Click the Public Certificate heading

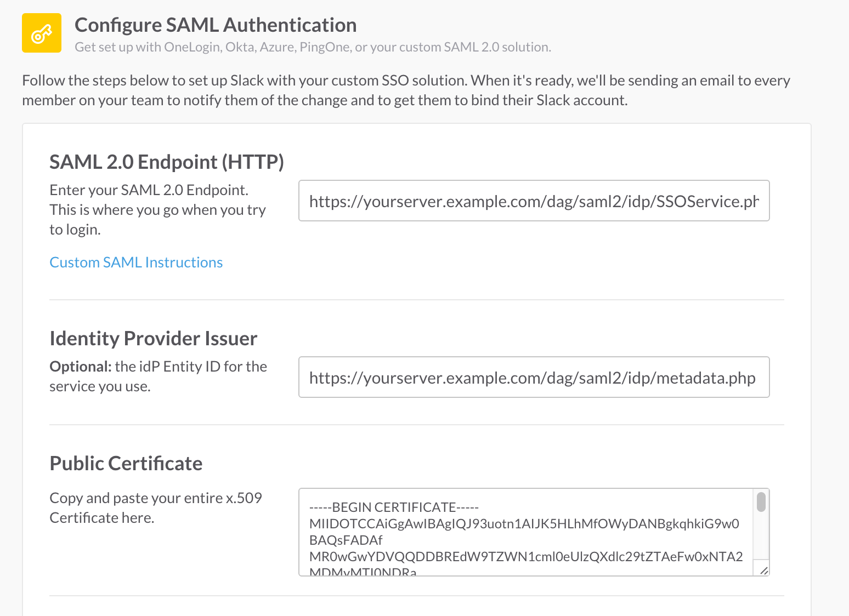[x=126, y=463]
